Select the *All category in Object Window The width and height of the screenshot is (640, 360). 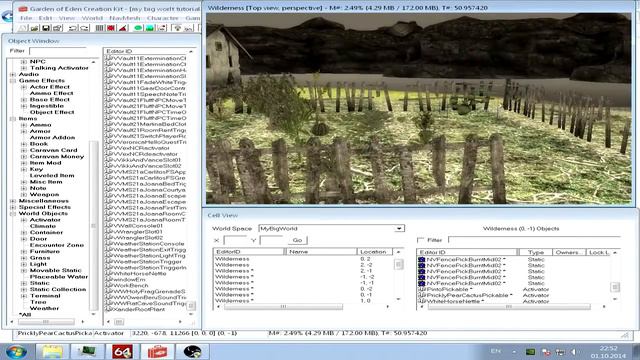[x=25, y=315]
